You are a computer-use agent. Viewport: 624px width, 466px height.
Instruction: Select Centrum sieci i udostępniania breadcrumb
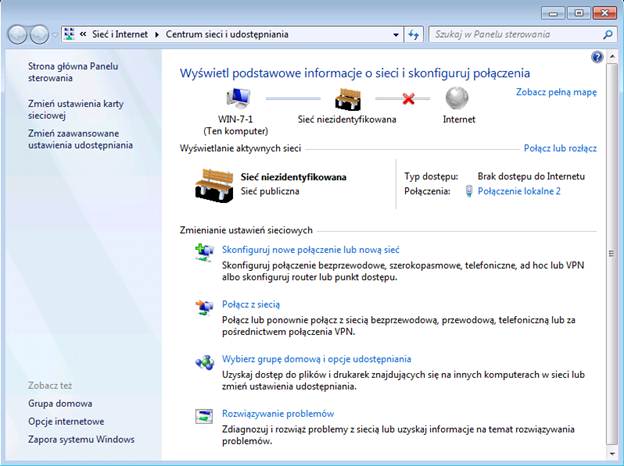[226, 34]
